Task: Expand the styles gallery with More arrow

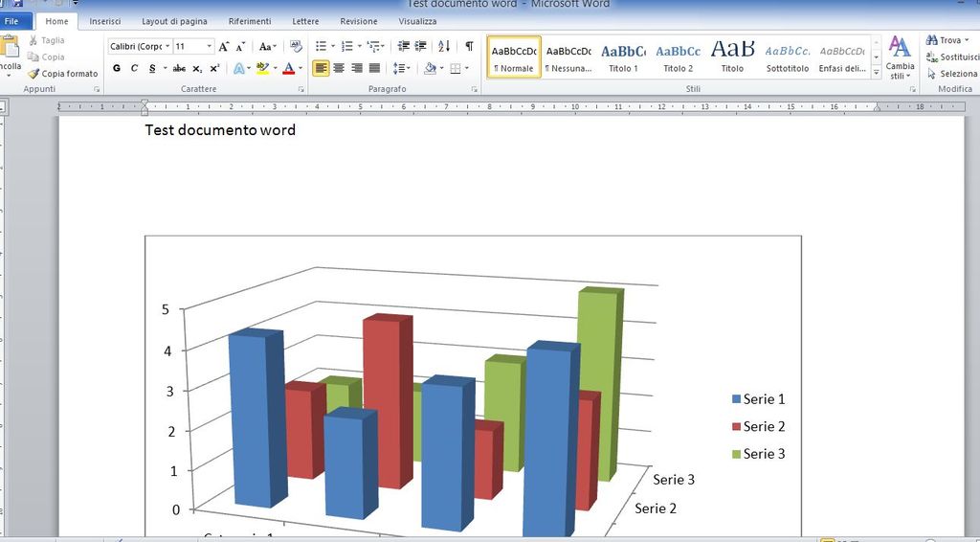Action: tap(877, 73)
